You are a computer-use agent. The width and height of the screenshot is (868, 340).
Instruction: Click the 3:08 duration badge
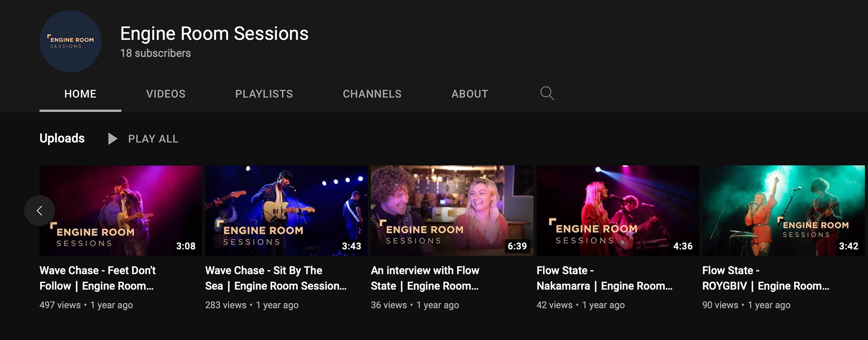186,246
